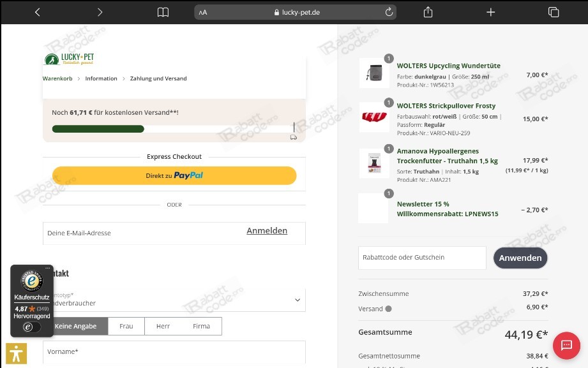
Task: Open the Warenkorb breadcrumb step
Action: click(x=57, y=78)
